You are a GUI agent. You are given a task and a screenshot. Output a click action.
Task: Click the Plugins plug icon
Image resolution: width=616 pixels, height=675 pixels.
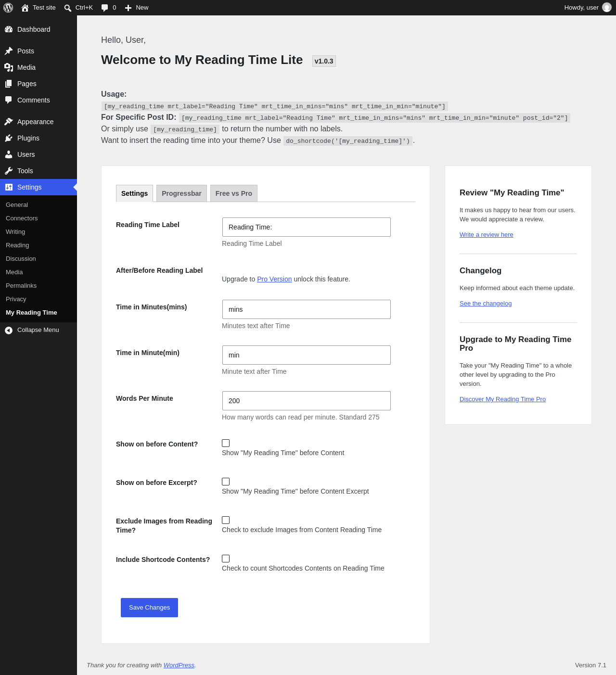point(9,138)
